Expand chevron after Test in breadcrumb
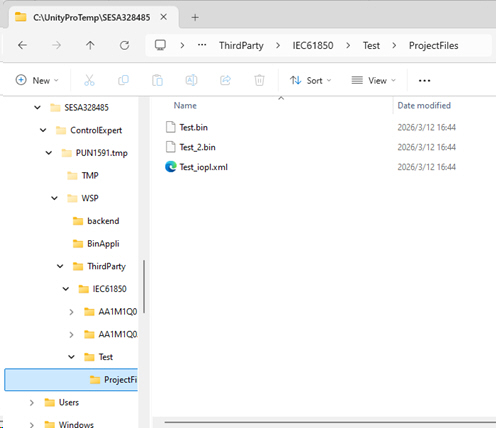Screen dimensions: 496x428 394,45
